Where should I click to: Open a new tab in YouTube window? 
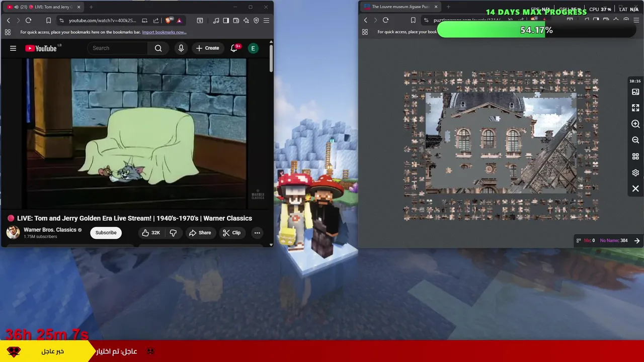[91, 7]
